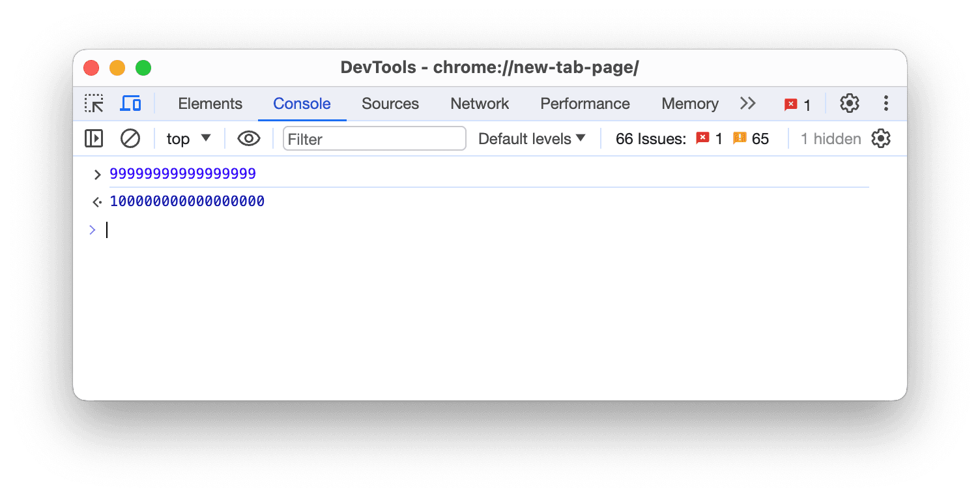Click the console Filter input field

coord(374,138)
